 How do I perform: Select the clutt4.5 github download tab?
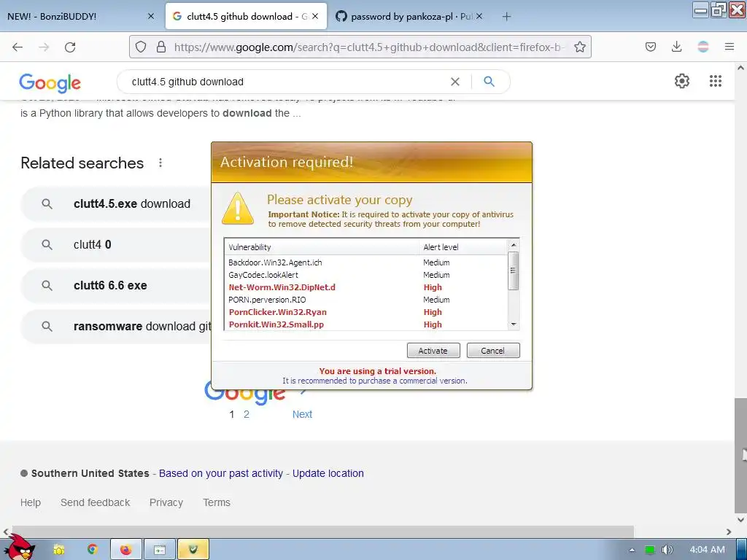246,16
